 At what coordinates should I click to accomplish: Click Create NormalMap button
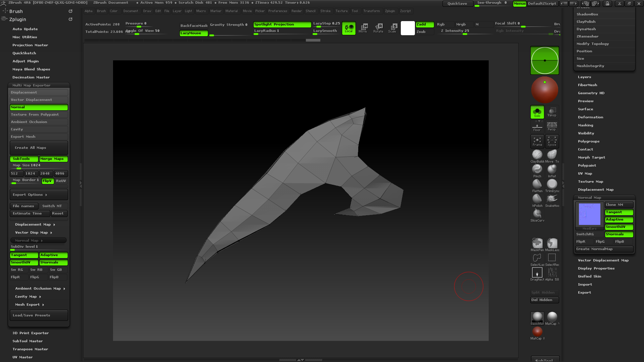(x=604, y=249)
